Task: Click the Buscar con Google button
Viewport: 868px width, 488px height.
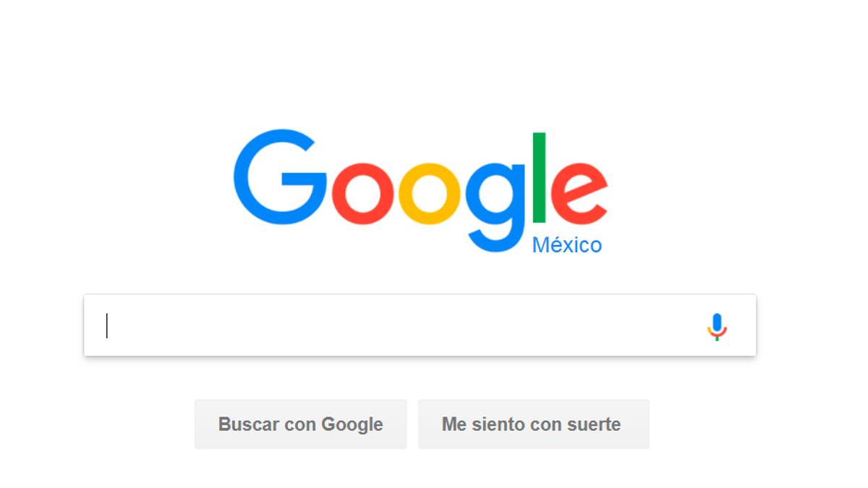Action: click(301, 424)
